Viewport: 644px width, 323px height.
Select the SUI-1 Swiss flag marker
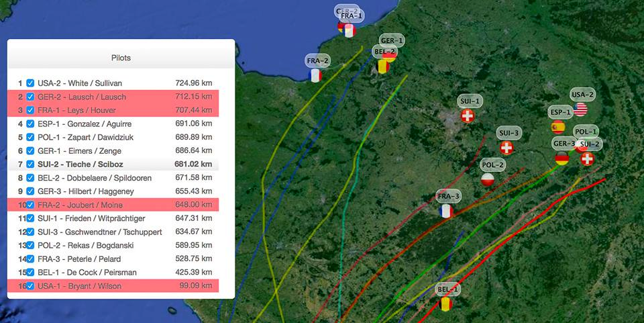468,116
